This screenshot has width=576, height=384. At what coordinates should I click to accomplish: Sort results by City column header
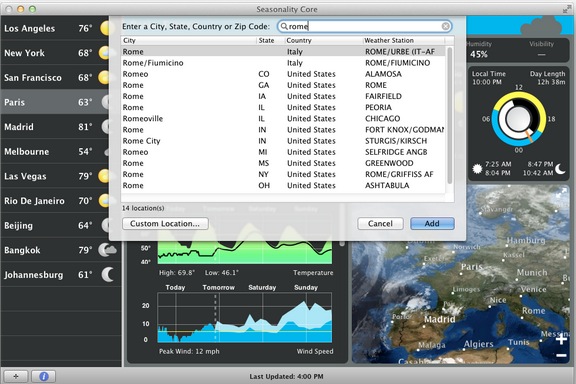pyautogui.click(x=188, y=40)
